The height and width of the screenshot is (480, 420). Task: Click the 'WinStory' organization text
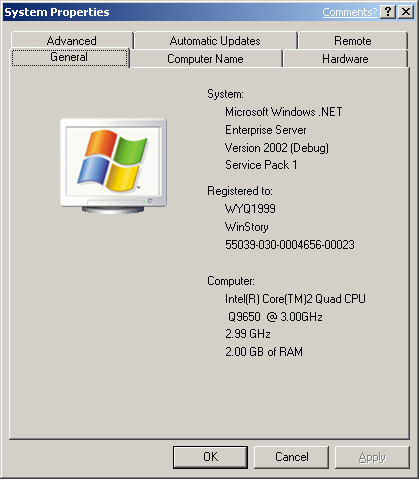coord(247,227)
